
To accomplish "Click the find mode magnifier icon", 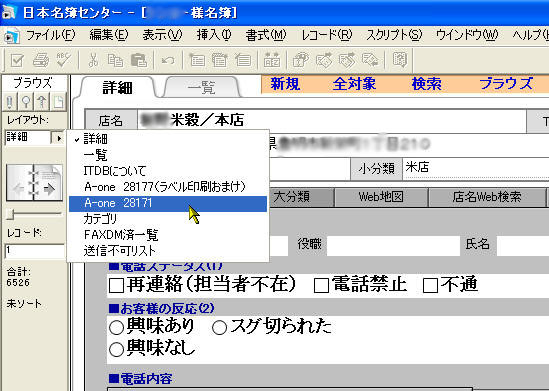I will pos(26,102).
